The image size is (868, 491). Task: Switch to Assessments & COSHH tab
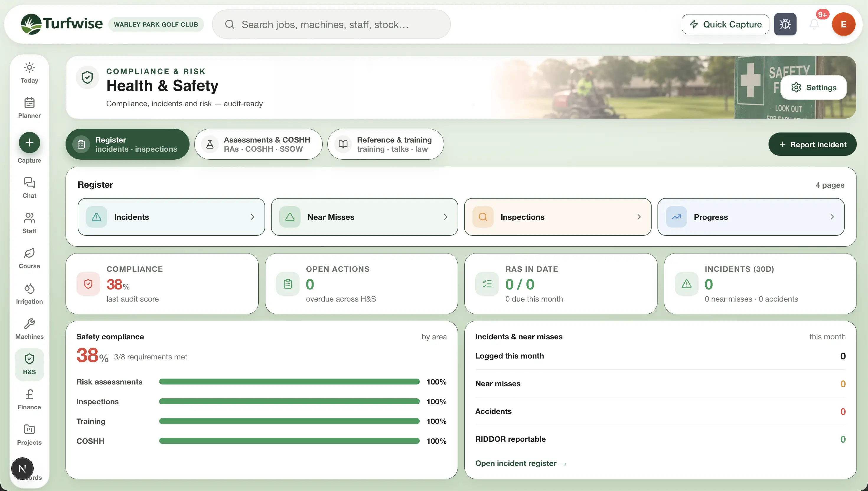pyautogui.click(x=258, y=144)
